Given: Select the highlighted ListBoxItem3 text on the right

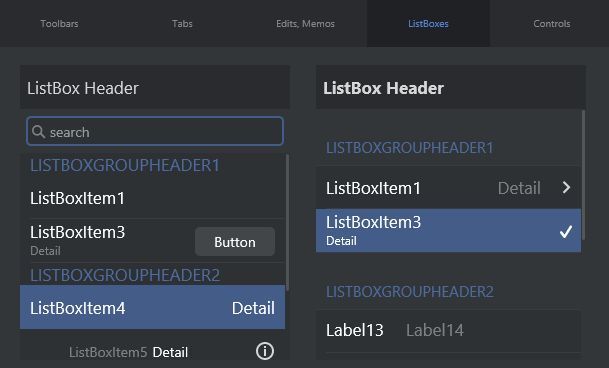Looking at the screenshot, I should (x=373, y=222).
